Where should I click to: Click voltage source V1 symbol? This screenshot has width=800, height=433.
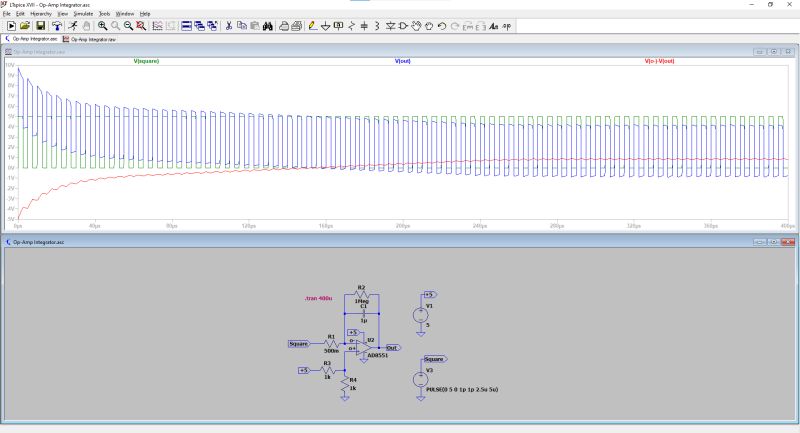[420, 315]
